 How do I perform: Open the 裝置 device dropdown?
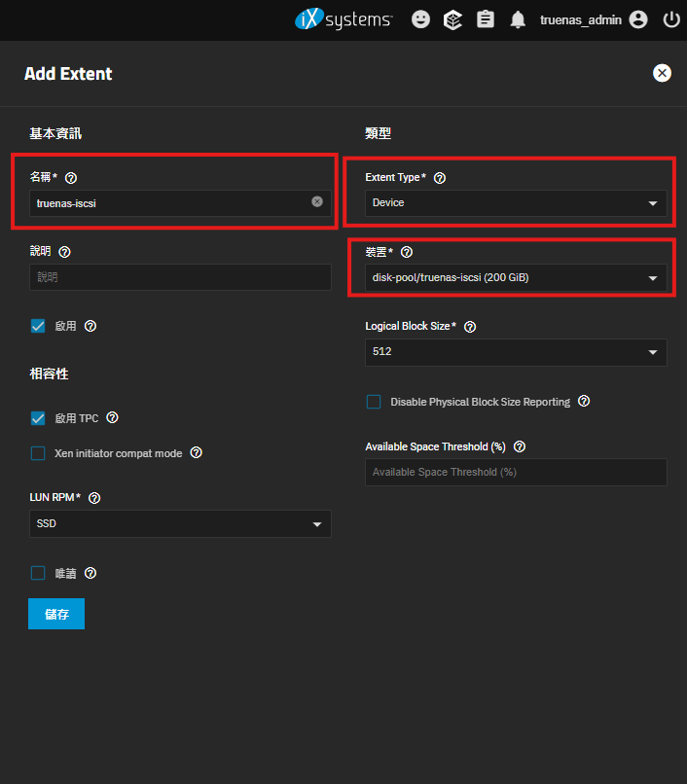click(x=516, y=278)
